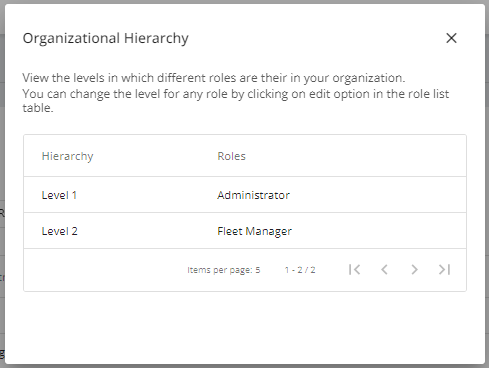Open the Items per page: 5 selector
Viewport: 489px width, 368px height.
(x=223, y=270)
